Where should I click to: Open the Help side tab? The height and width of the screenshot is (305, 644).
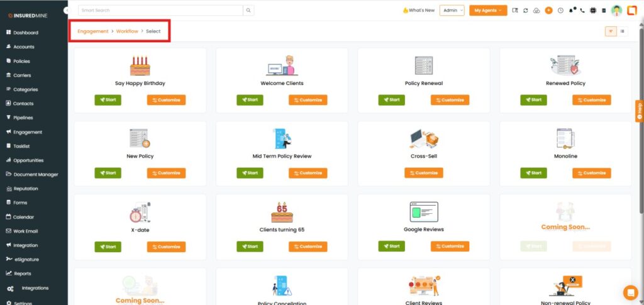pos(639,110)
